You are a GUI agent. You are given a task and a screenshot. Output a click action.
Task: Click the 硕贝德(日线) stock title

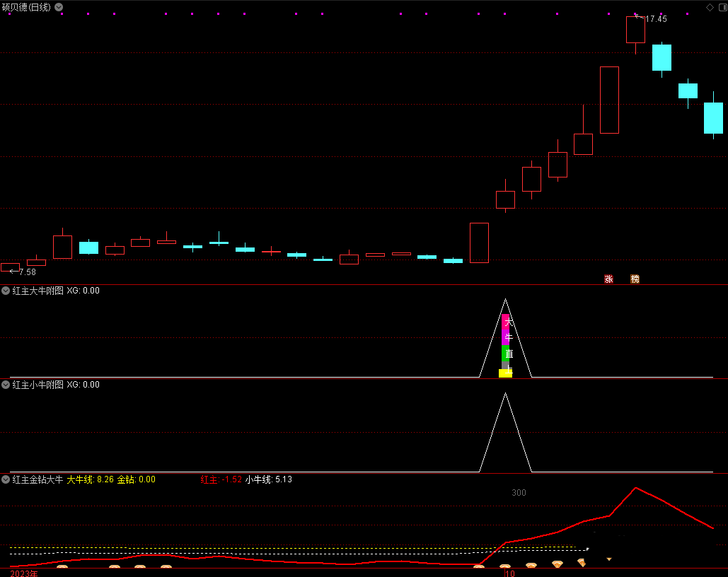pyautogui.click(x=26, y=7)
